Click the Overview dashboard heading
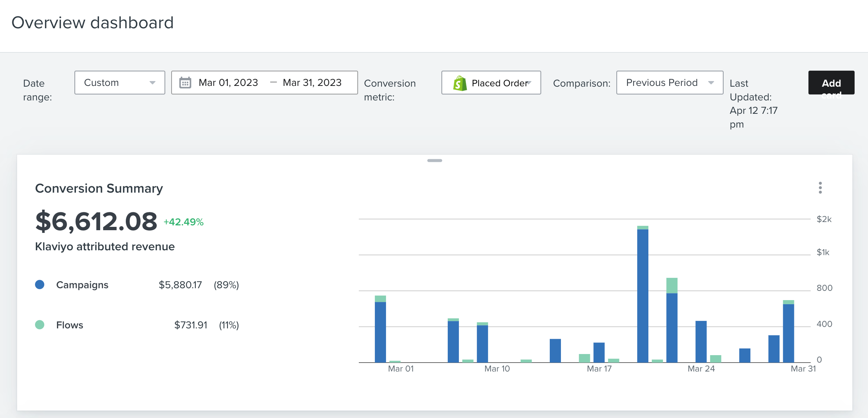 [93, 23]
